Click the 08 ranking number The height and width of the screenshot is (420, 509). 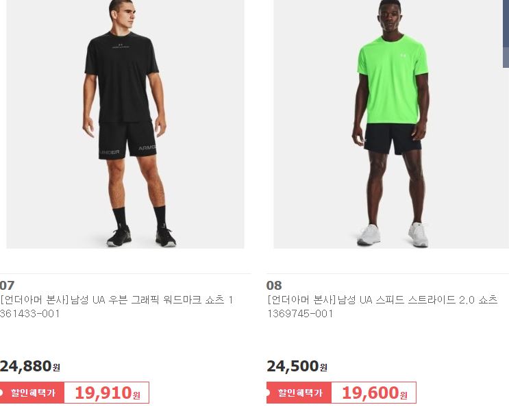pyautogui.click(x=274, y=285)
